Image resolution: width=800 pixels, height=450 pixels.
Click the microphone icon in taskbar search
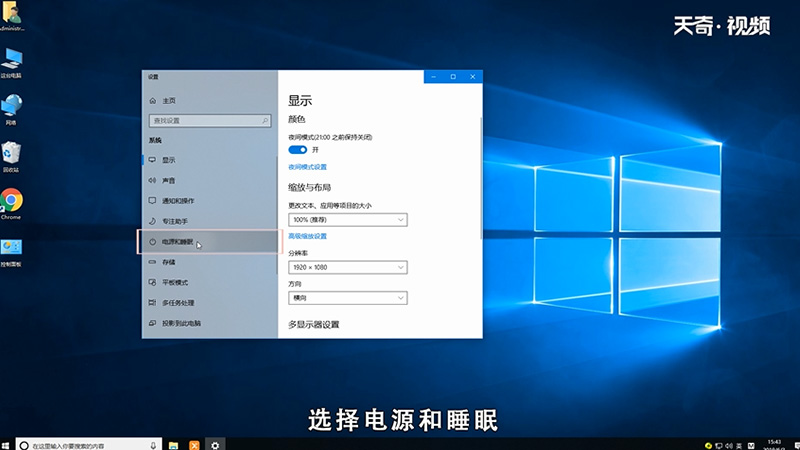click(x=153, y=445)
